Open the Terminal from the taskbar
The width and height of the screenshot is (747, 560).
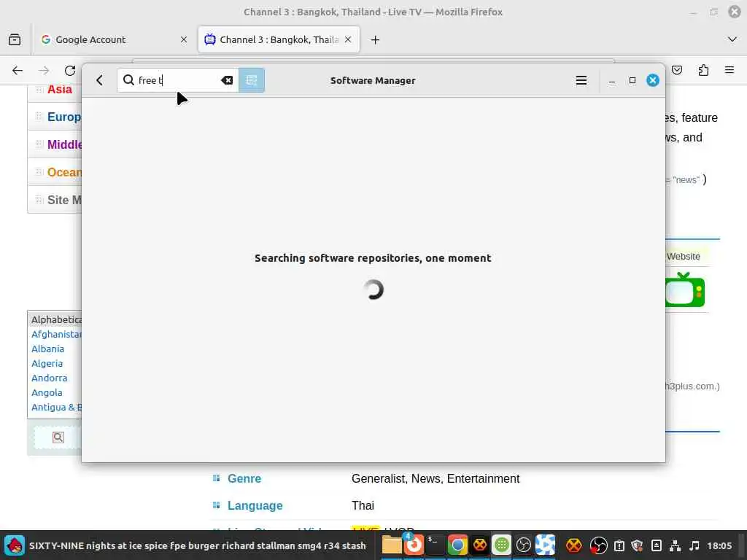tap(435, 545)
